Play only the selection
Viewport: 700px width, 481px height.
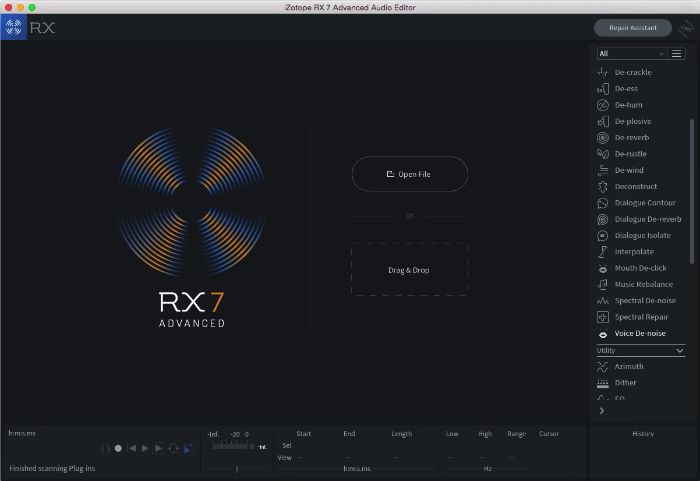tap(158, 448)
